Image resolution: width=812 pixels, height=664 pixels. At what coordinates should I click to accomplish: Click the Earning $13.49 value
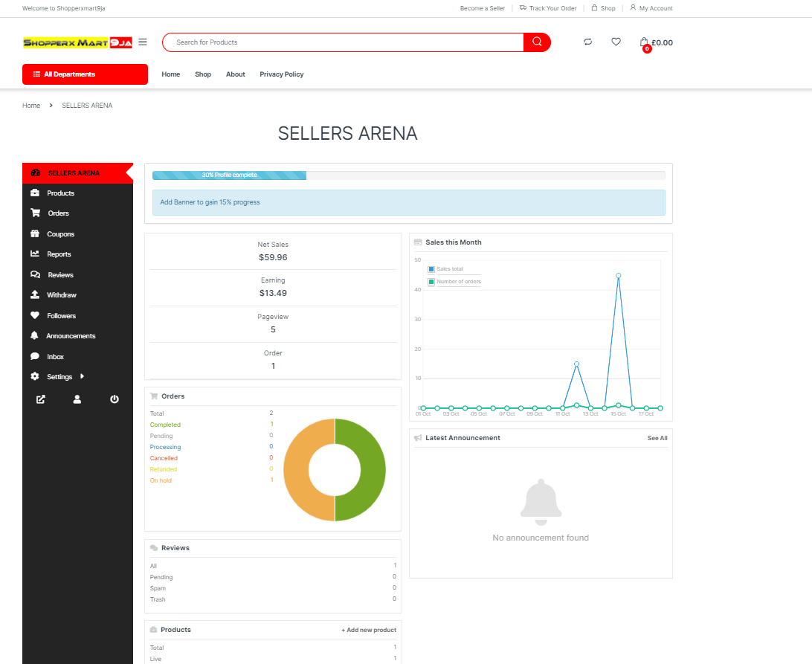pos(273,293)
